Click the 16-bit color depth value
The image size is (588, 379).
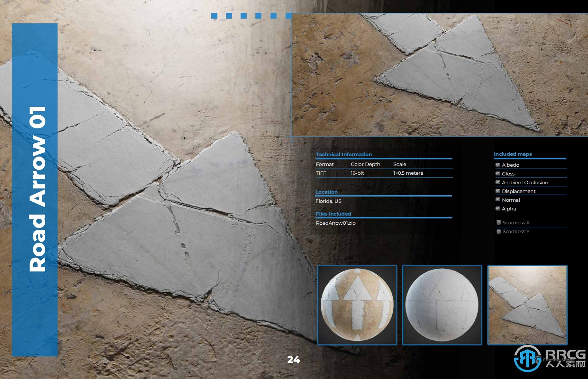click(x=357, y=173)
